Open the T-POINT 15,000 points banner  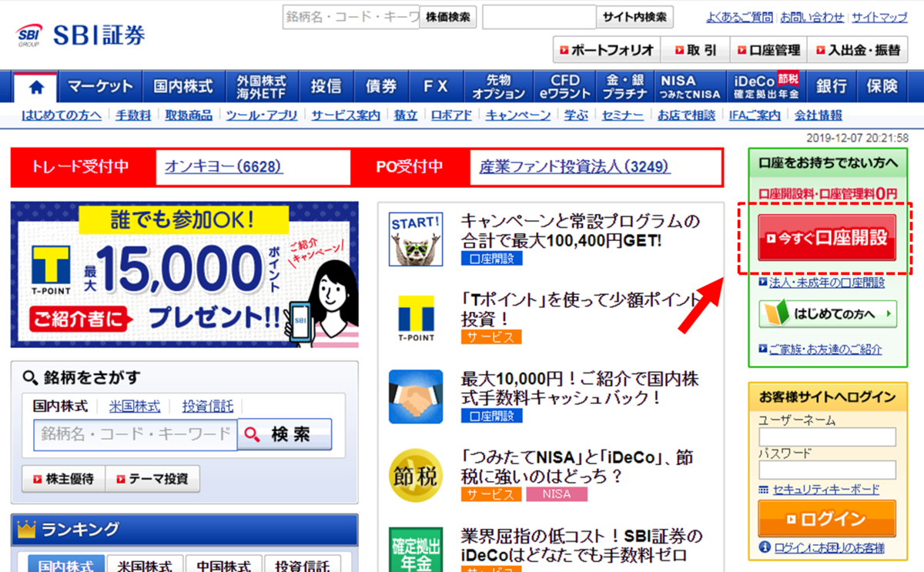click(x=185, y=275)
